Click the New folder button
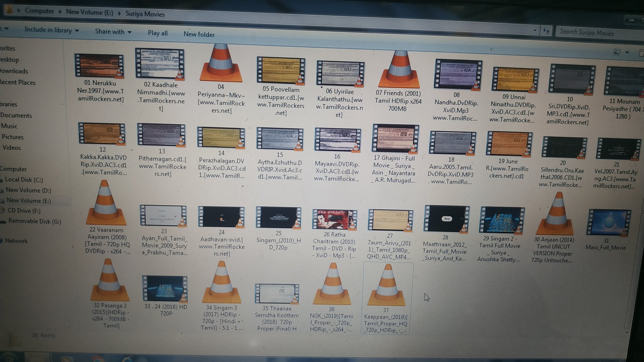Viewport: 644px width, 362px height. tap(199, 34)
